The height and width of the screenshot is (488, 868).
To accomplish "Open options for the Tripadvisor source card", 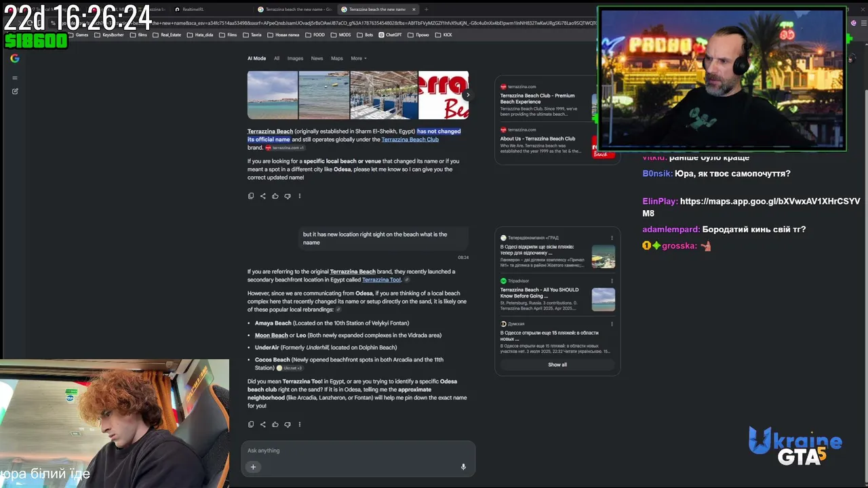I will coord(612,281).
